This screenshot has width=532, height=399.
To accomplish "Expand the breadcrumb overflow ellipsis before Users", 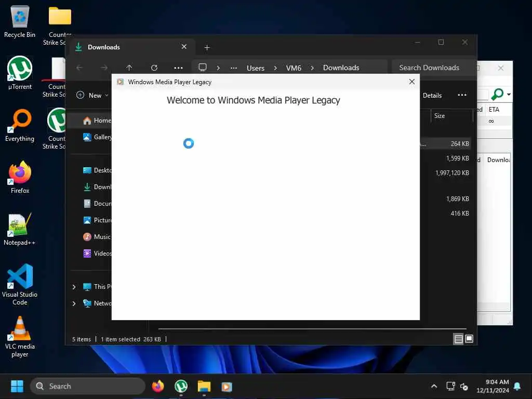I will coord(234,68).
